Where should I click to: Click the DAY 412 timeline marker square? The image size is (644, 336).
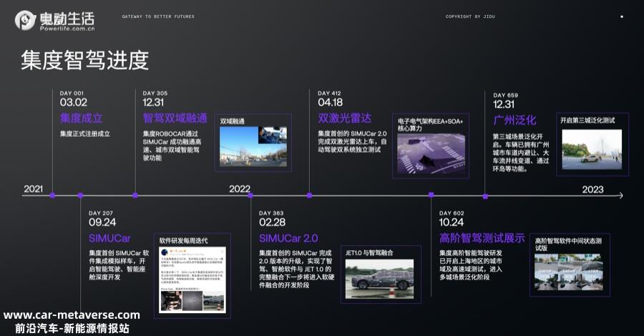309,196
